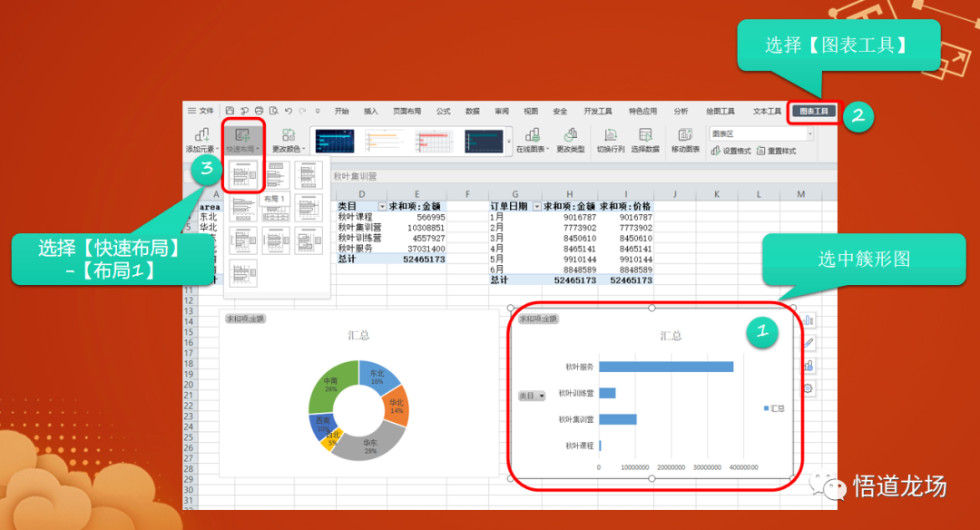Select the 华东 29% donut segment
The image size is (980, 530).
point(369,445)
